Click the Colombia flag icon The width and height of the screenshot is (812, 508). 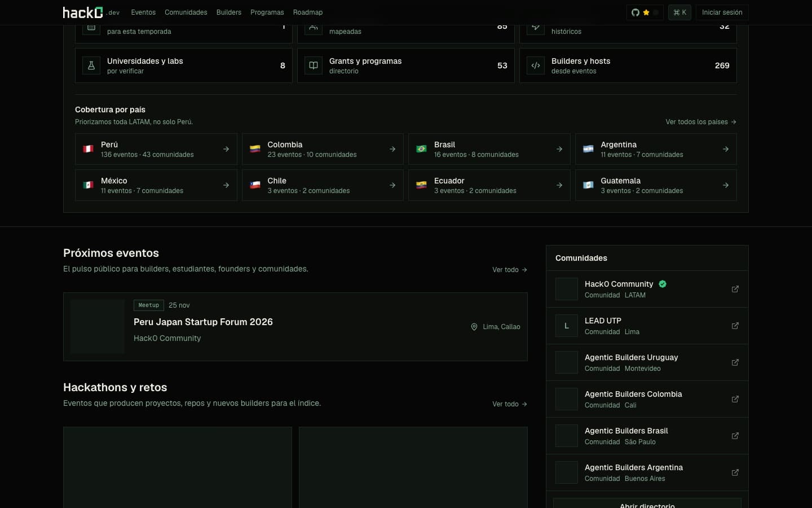click(x=255, y=149)
